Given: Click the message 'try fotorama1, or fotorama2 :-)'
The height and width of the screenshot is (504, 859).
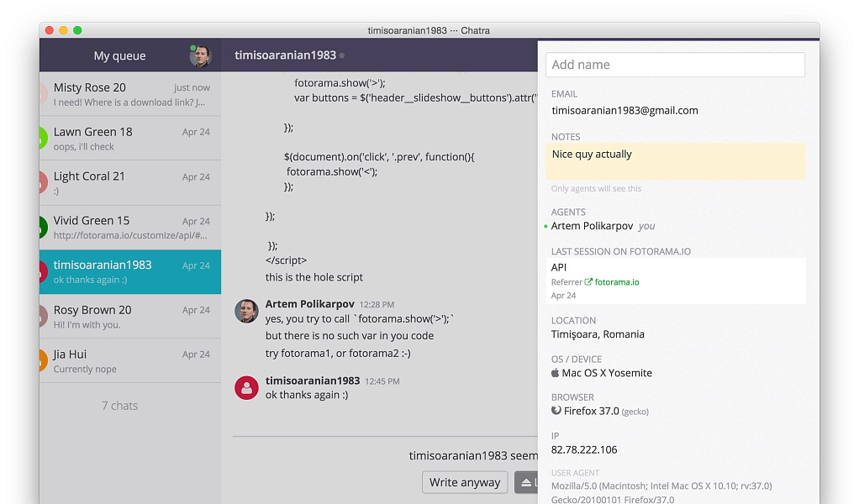Looking at the screenshot, I should click(338, 354).
